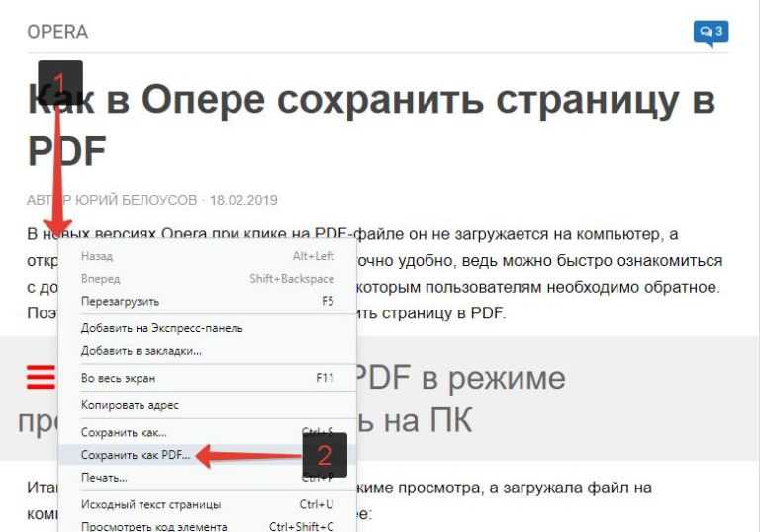Select Добавить в закладки...
Viewport: 760px width, 532px height.
tap(208, 350)
